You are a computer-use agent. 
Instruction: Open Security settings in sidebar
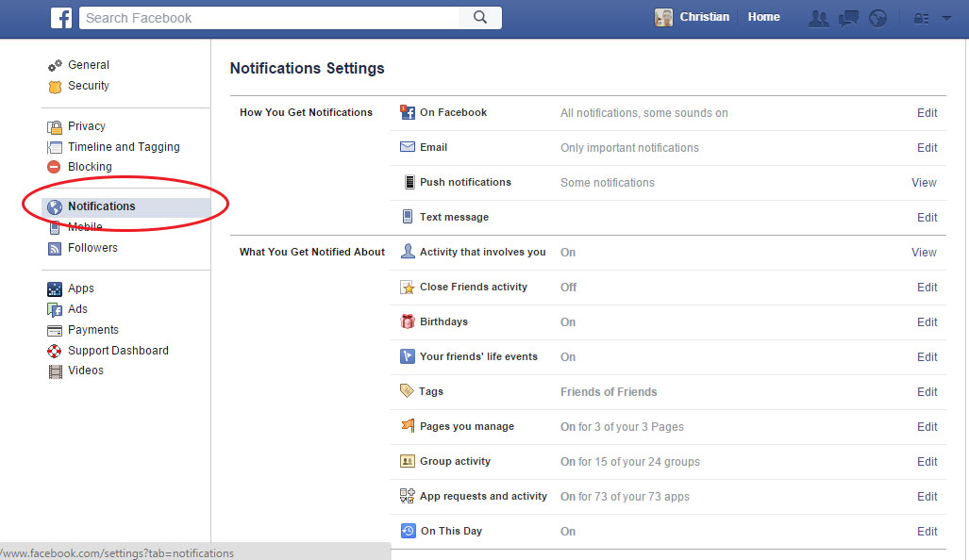(x=89, y=86)
